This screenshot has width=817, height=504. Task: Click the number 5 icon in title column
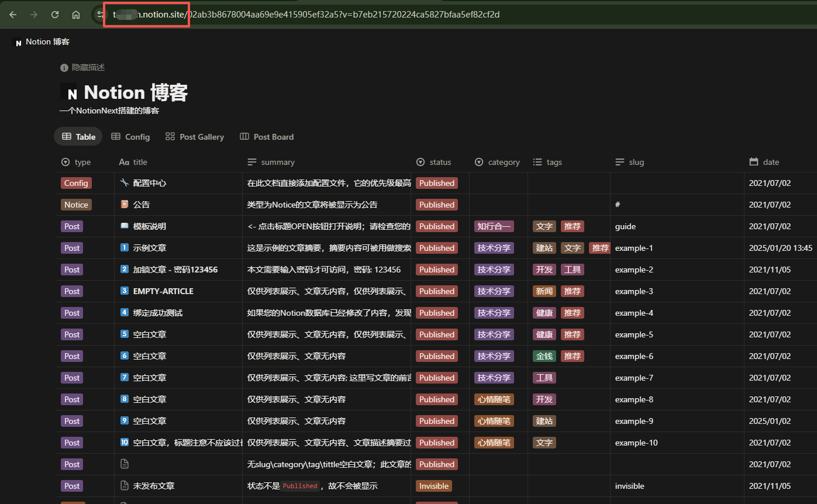(x=124, y=334)
